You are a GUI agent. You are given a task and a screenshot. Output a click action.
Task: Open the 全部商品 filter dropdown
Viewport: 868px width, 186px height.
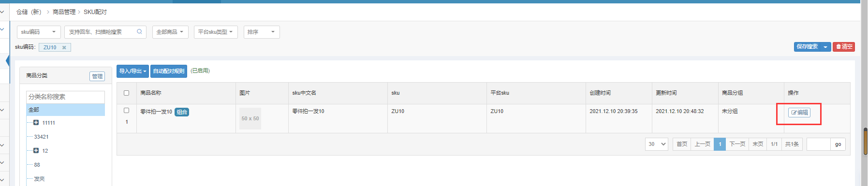pos(170,32)
